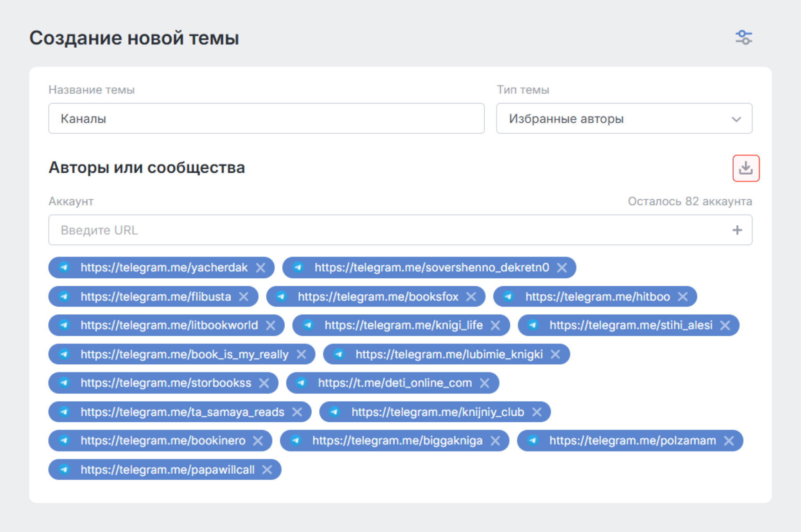Image resolution: width=801 pixels, height=532 pixels.
Task: Remove the flibusta channel tag
Action: [x=244, y=297]
